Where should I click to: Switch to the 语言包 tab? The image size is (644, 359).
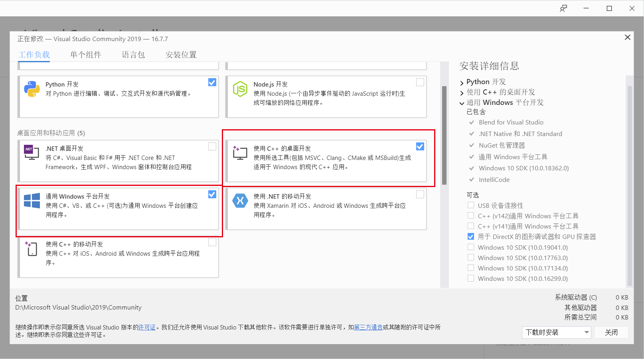133,55
